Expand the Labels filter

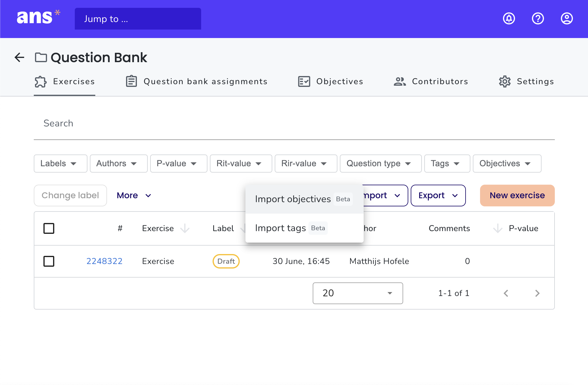(x=61, y=164)
